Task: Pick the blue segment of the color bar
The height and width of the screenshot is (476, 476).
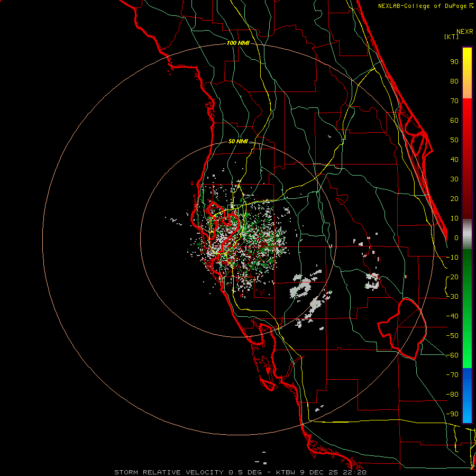Action: [467, 396]
